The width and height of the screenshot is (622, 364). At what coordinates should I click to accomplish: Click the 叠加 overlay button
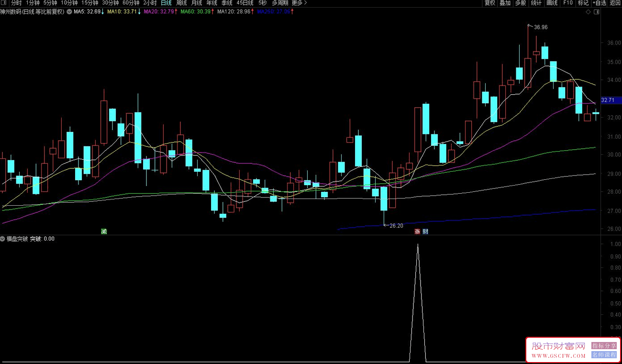(x=505, y=3)
